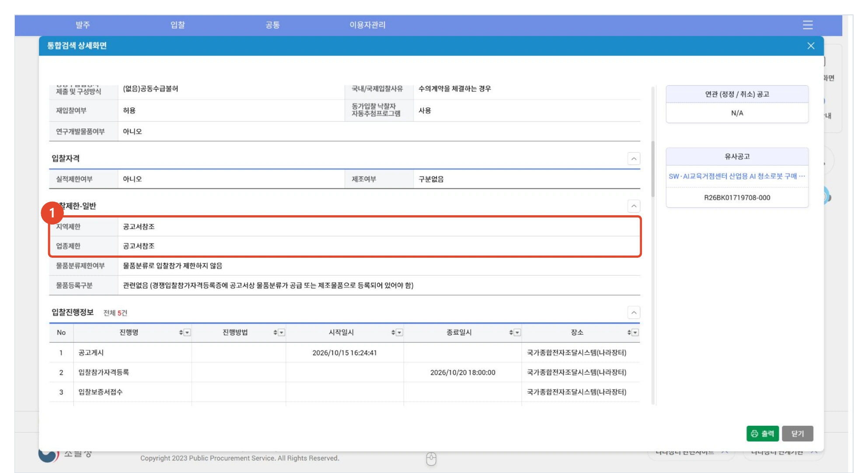The height and width of the screenshot is (473, 868).
Task: Click the 출력 print button
Action: pyautogui.click(x=763, y=434)
